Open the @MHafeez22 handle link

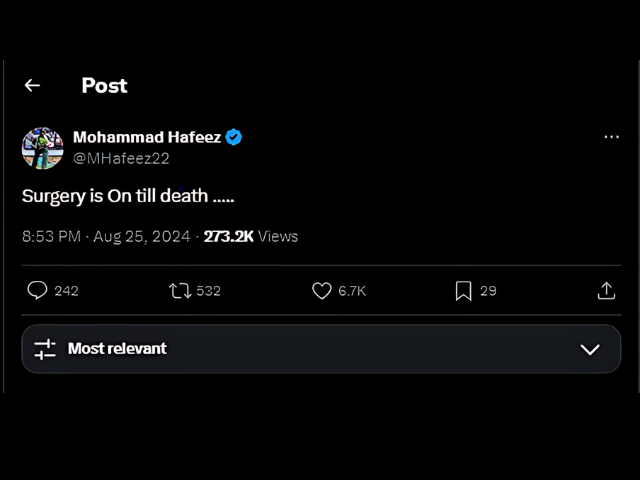pyautogui.click(x=121, y=158)
